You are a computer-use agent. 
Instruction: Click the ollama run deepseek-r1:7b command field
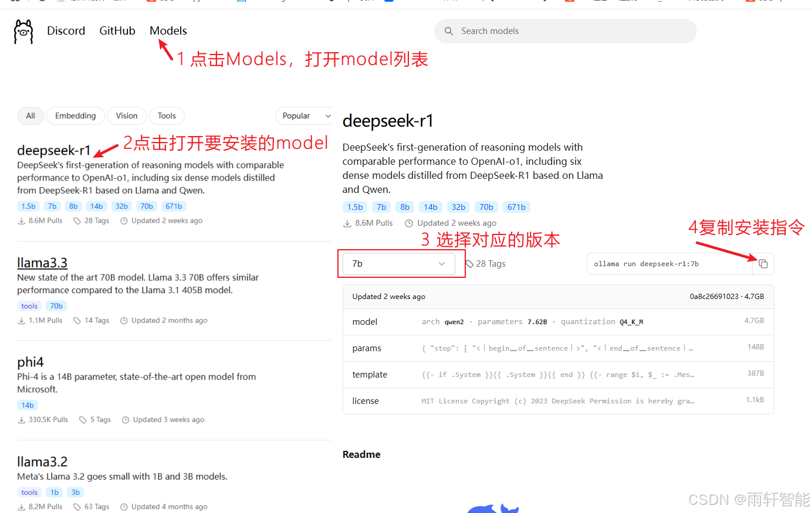coord(669,264)
